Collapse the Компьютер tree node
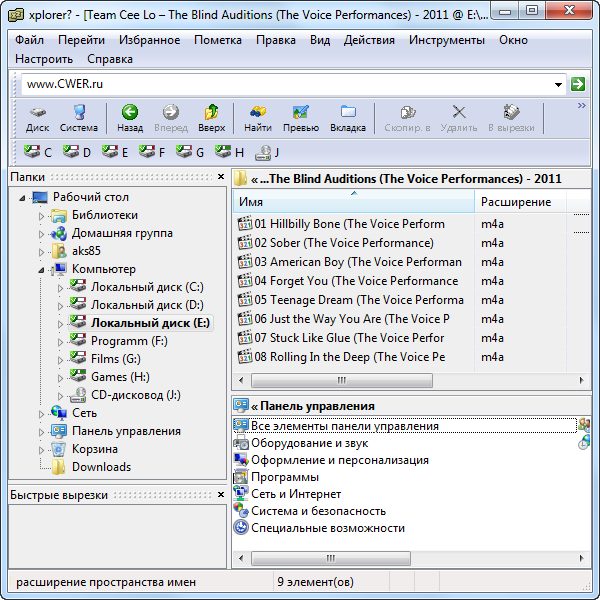 click(x=42, y=269)
